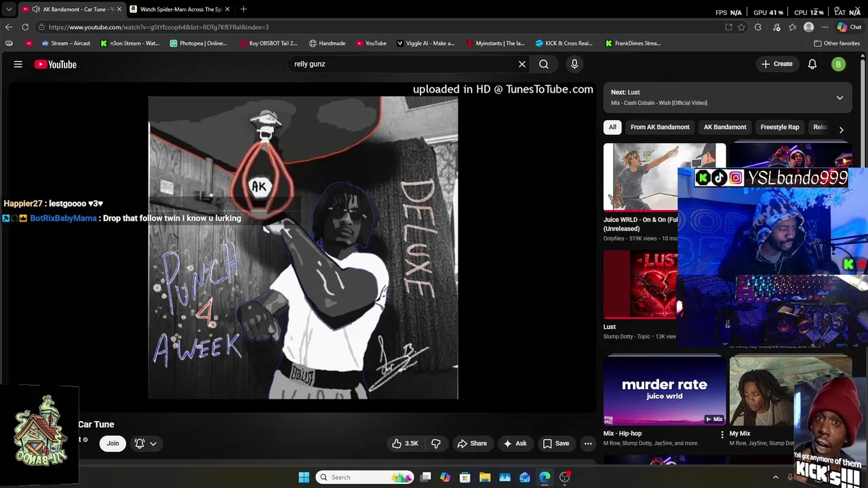Open browser Settings and more ellipsis
Screen dimensions: 868x488
pyautogui.click(x=825, y=27)
